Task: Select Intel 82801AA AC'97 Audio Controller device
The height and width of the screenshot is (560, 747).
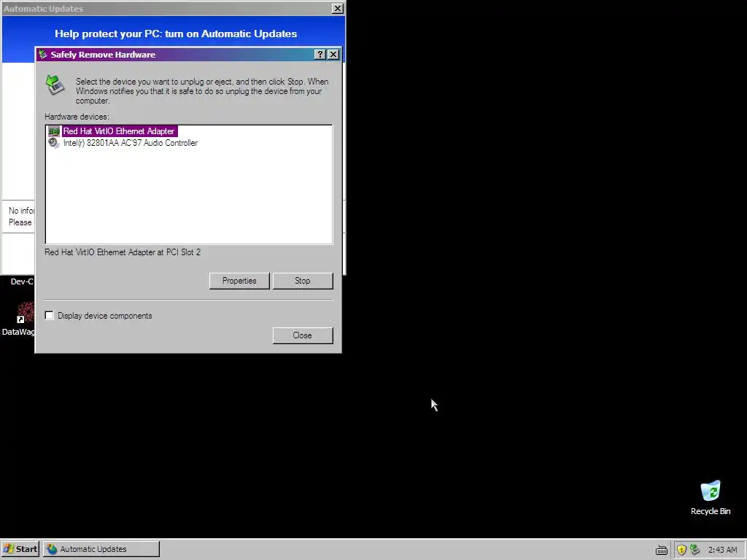Action: (x=130, y=143)
